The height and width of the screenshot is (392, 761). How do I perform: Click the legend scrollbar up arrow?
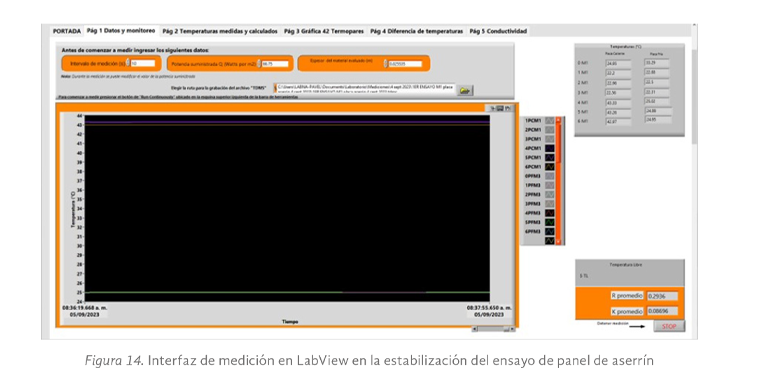pos(559,119)
